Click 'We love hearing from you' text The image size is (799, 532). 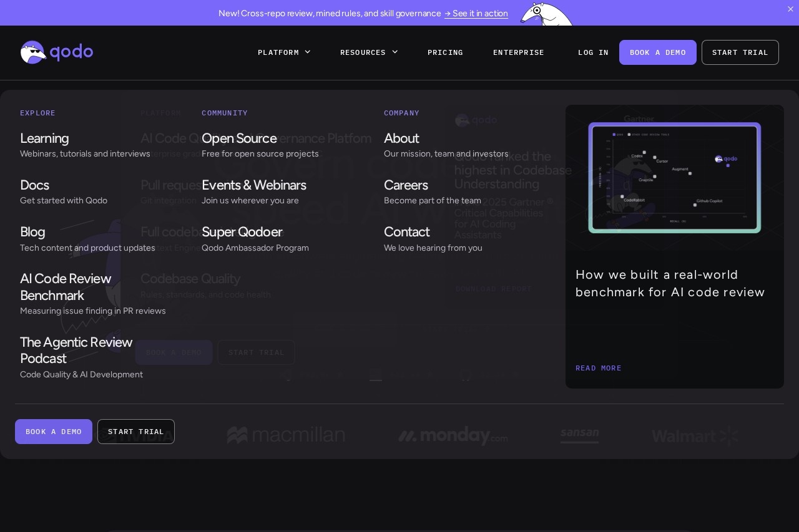coord(433,248)
